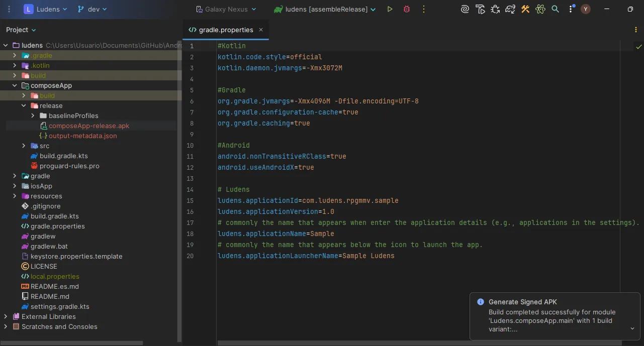Viewport: 644px width, 346px height.
Task: Open the Project view selector header
Action: pyautogui.click(x=21, y=30)
